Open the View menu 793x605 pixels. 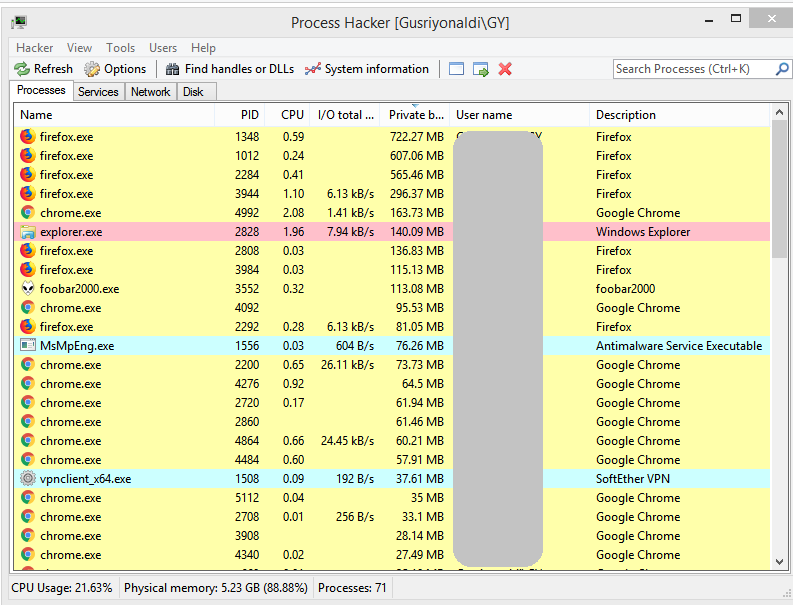(79, 48)
